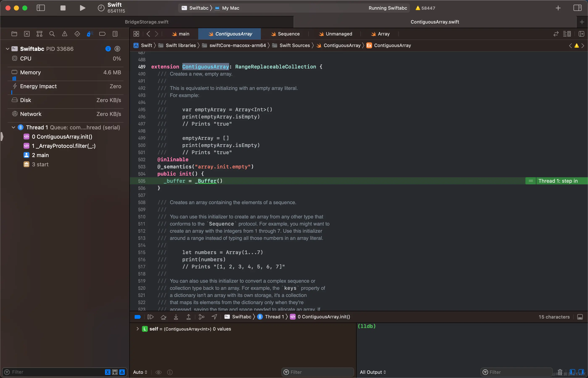
Task: Open editor options menu
Action: click(567, 34)
